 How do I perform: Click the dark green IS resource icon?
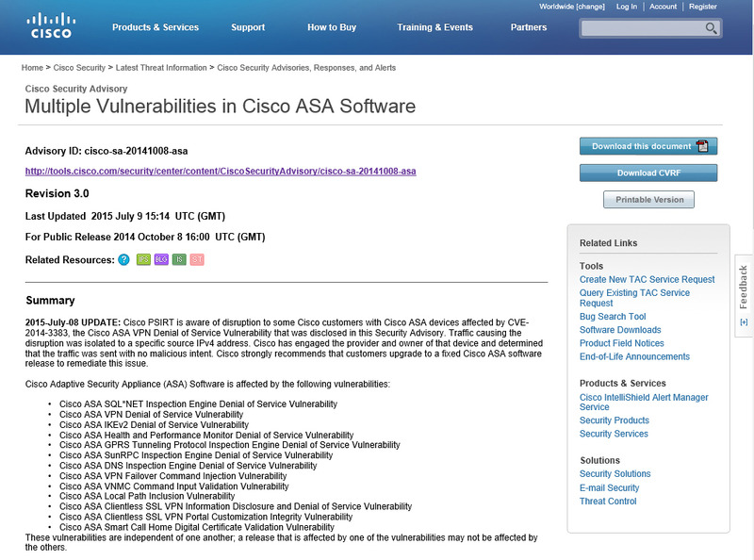[x=179, y=259]
